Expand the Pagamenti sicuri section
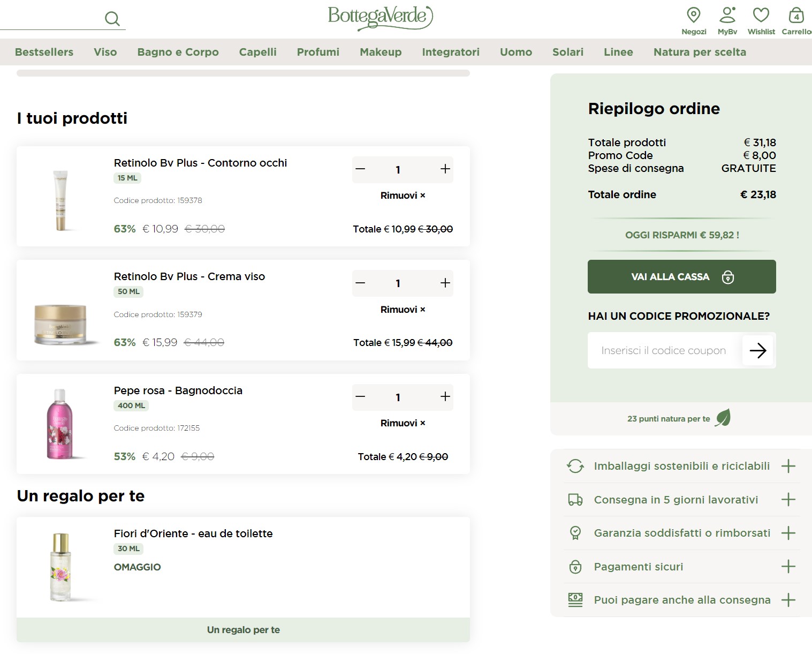 click(788, 567)
